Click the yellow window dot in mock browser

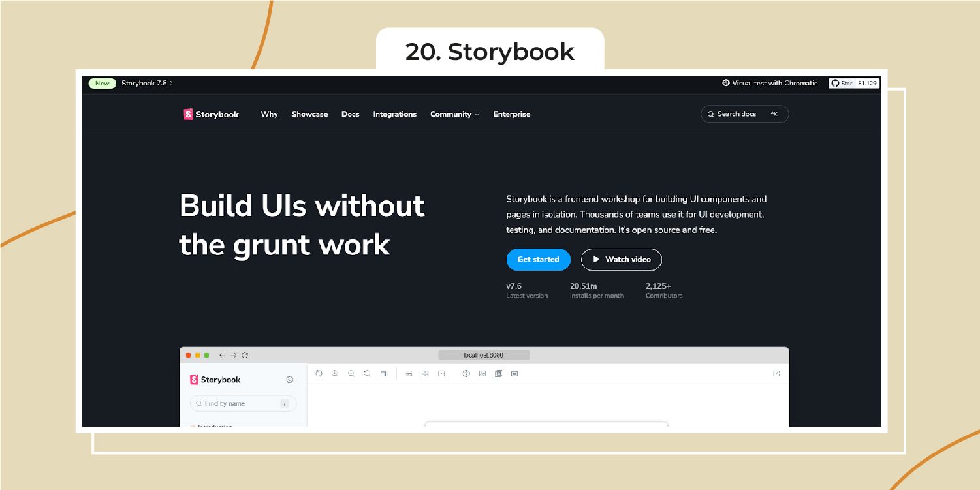(x=198, y=356)
